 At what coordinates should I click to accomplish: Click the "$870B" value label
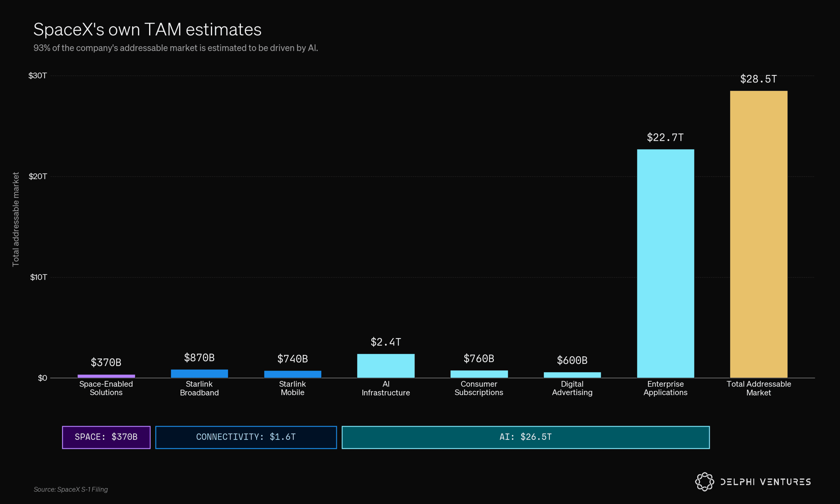(199, 358)
